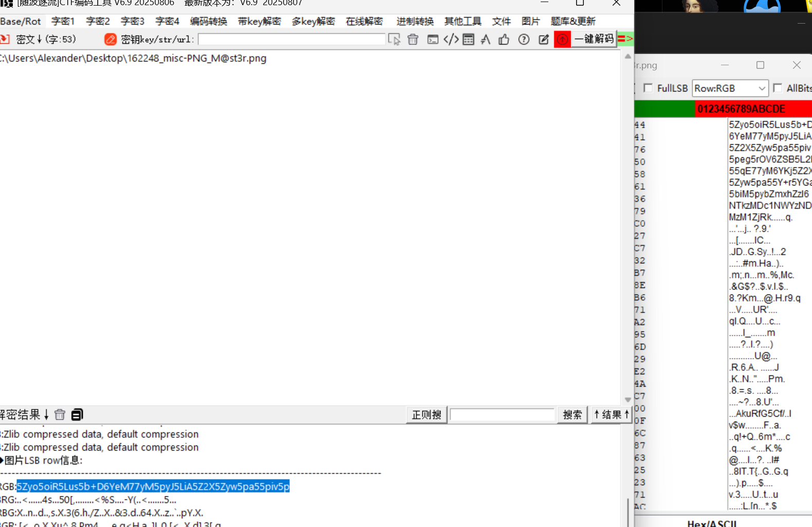
Task: Click the cursor-select icon after key field
Action: 394,39
